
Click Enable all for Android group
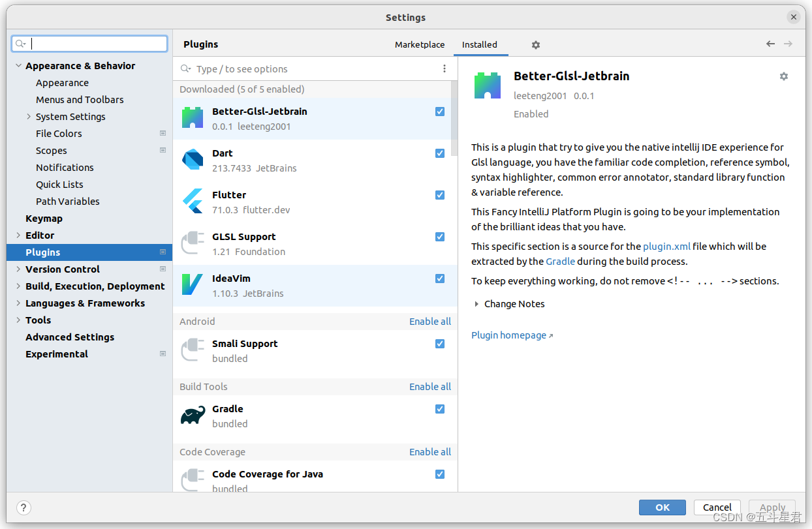pyautogui.click(x=430, y=321)
